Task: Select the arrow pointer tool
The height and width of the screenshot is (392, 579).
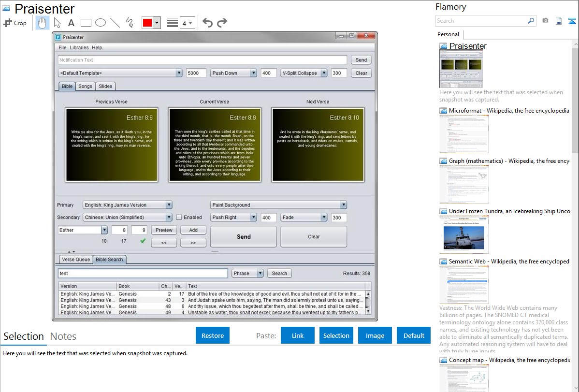Action: 57,23
